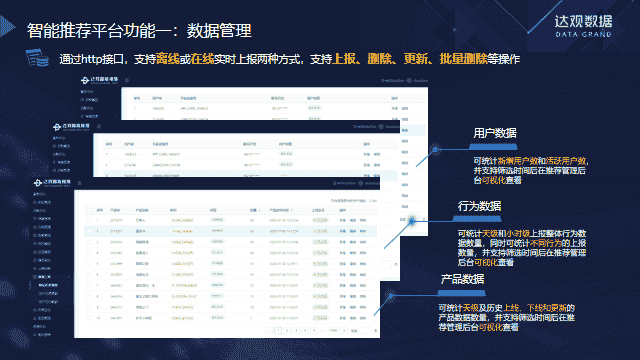Check the checkbox of the tenth product table row
This screenshot has height=360, width=640.
(x=89, y=318)
